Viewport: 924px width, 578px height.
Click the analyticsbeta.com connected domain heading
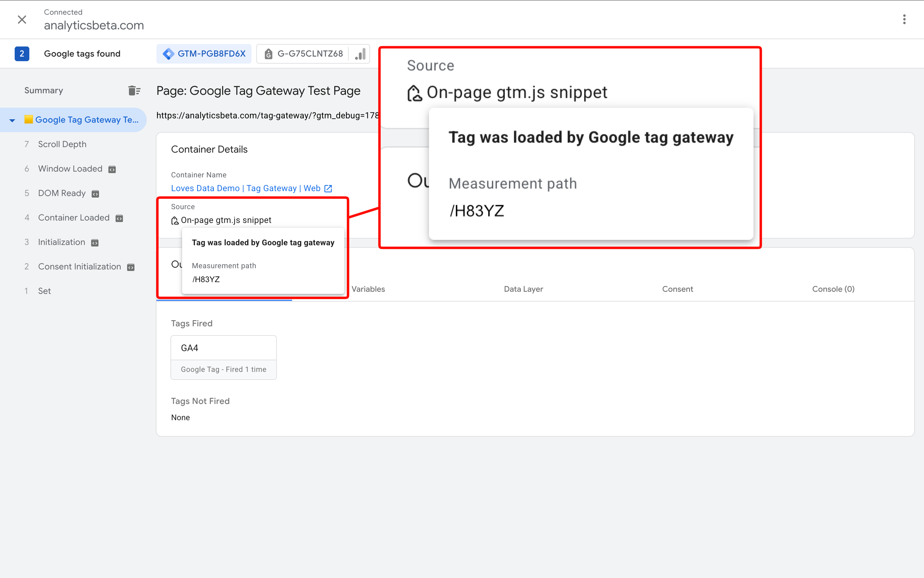coord(94,25)
